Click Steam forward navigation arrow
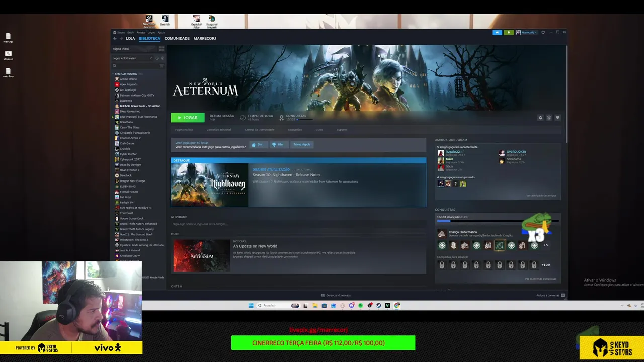Screen dimensions: 644x362 coord(121,38)
